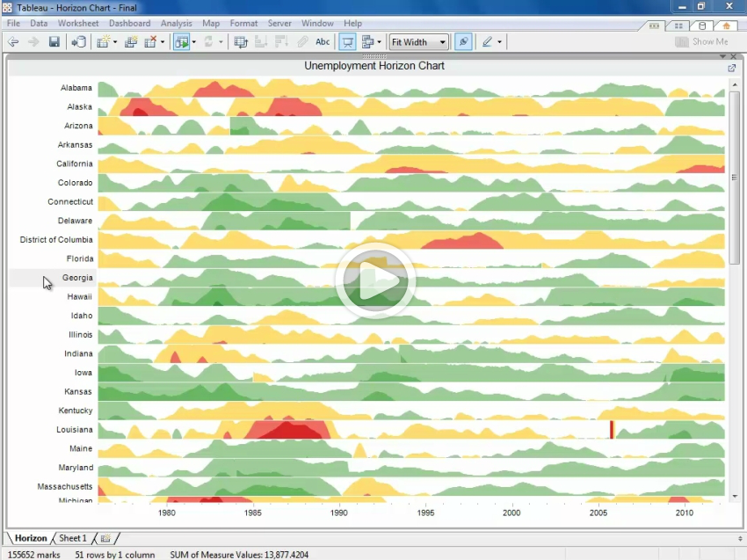Viewport: 747px width, 560px height.
Task: Click the Abc mark labels icon
Action: [323, 42]
